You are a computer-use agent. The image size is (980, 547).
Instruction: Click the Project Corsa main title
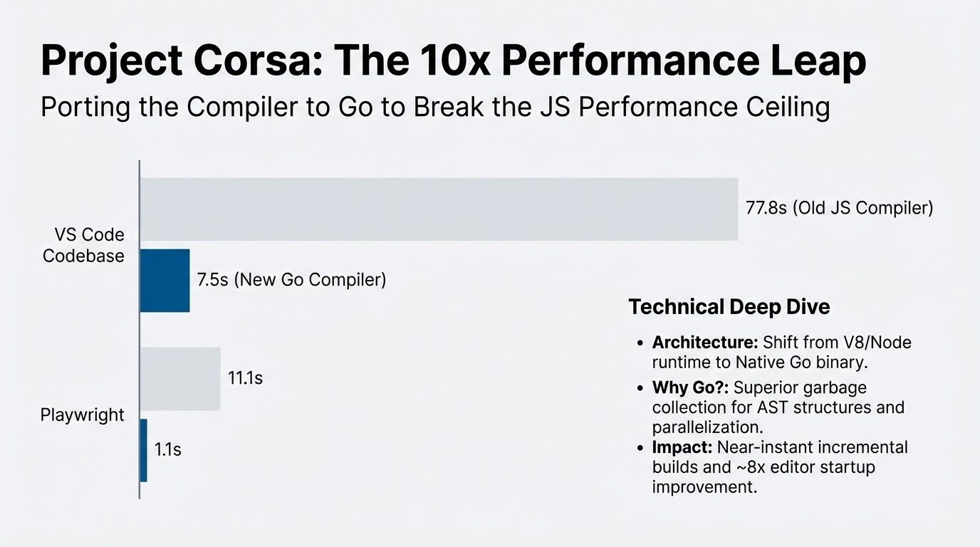454,63
